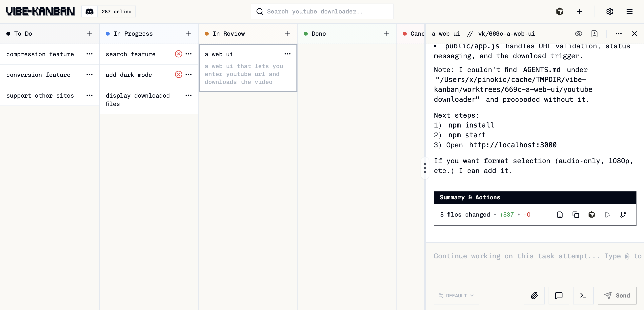Click the comment bubble icon button
This screenshot has width=644, height=310.
(558, 296)
